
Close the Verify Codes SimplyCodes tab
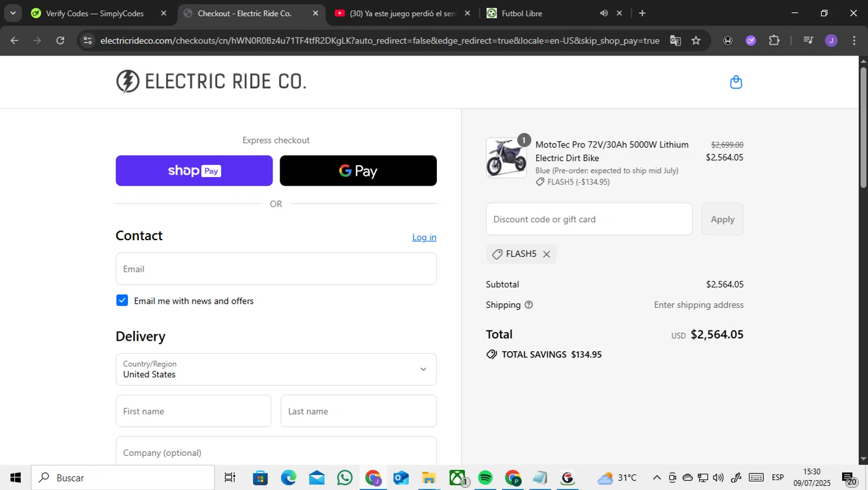point(164,13)
